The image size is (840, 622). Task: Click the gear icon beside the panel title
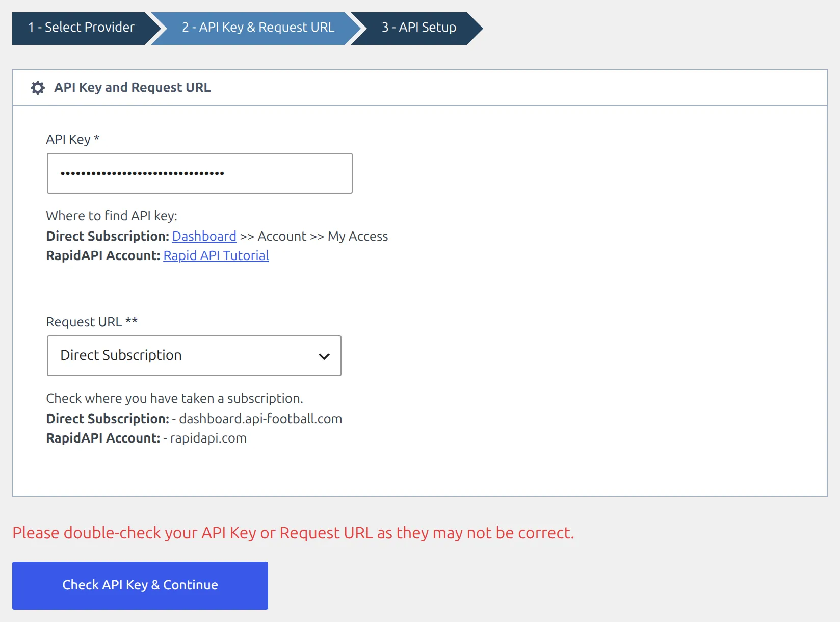point(38,88)
